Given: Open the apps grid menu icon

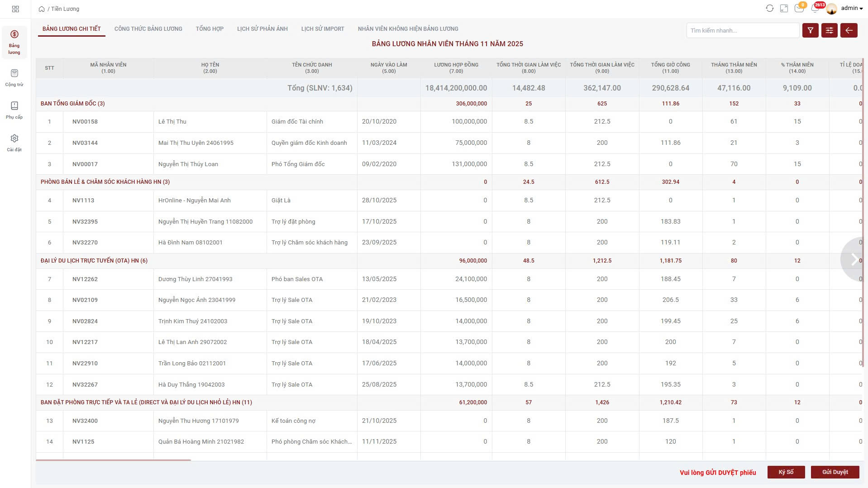Looking at the screenshot, I should click(x=15, y=9).
